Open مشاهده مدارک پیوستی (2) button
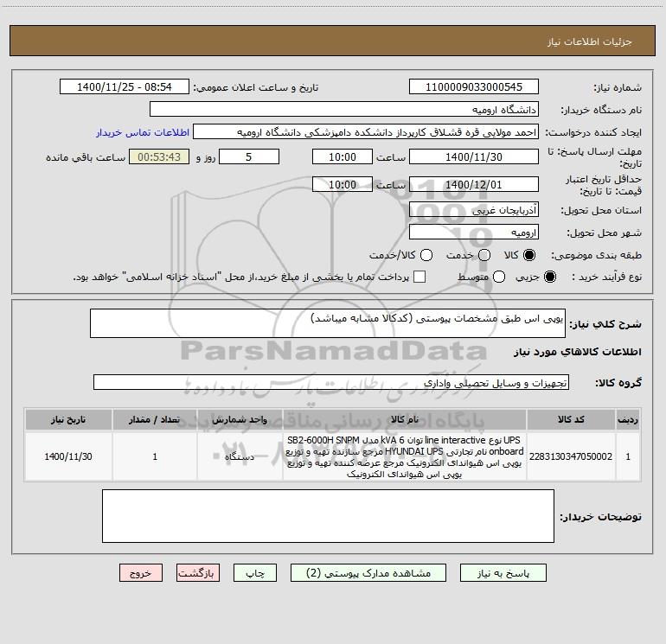Viewport: 666px width, 644px height. tap(368, 573)
